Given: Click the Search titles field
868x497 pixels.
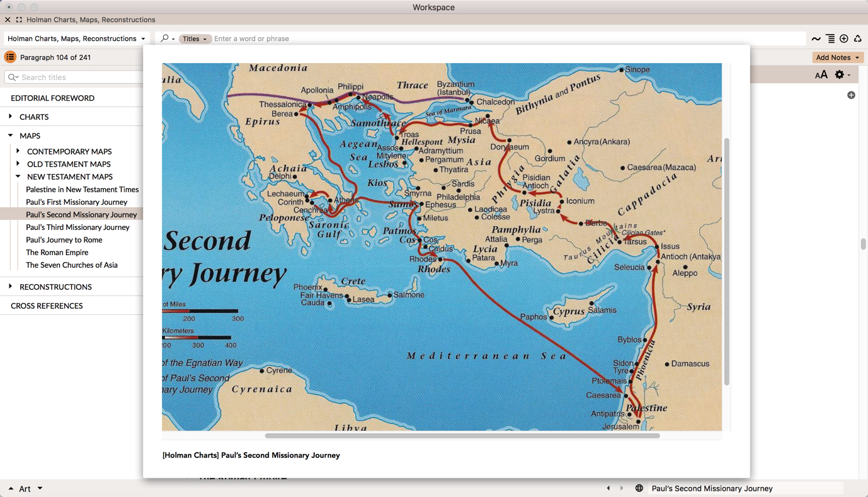Looking at the screenshot, I should 74,77.
